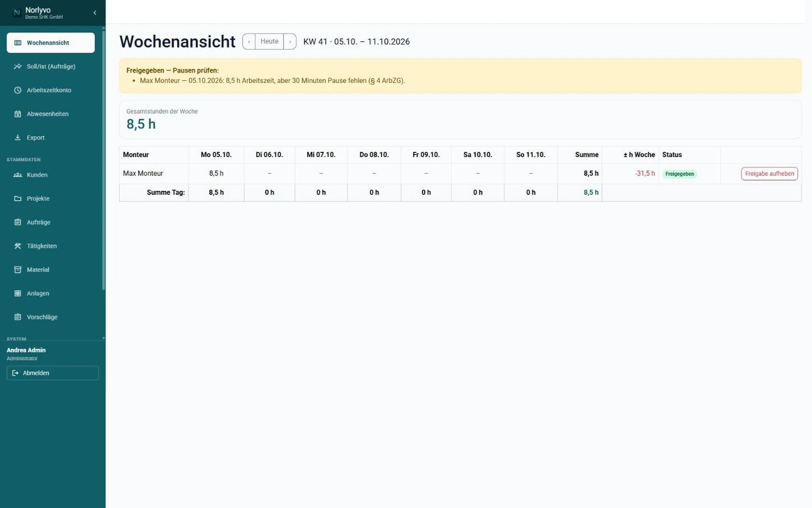
Task: Click the Gesamtstunden der Woche 8,5 h value
Action: tap(141, 124)
